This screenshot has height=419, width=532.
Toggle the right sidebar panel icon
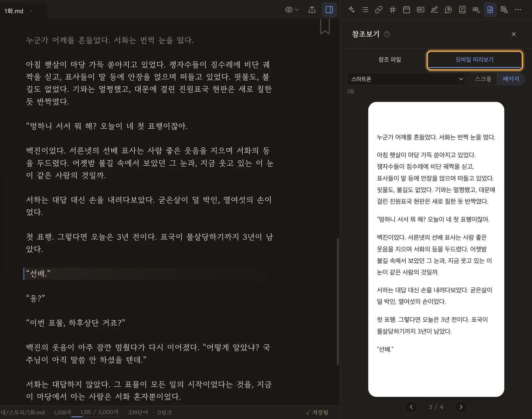click(329, 10)
